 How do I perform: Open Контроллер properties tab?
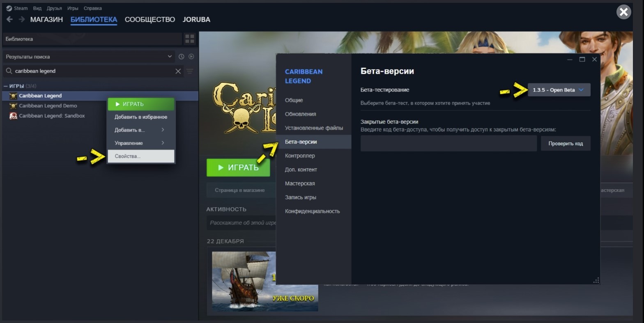(x=314, y=156)
